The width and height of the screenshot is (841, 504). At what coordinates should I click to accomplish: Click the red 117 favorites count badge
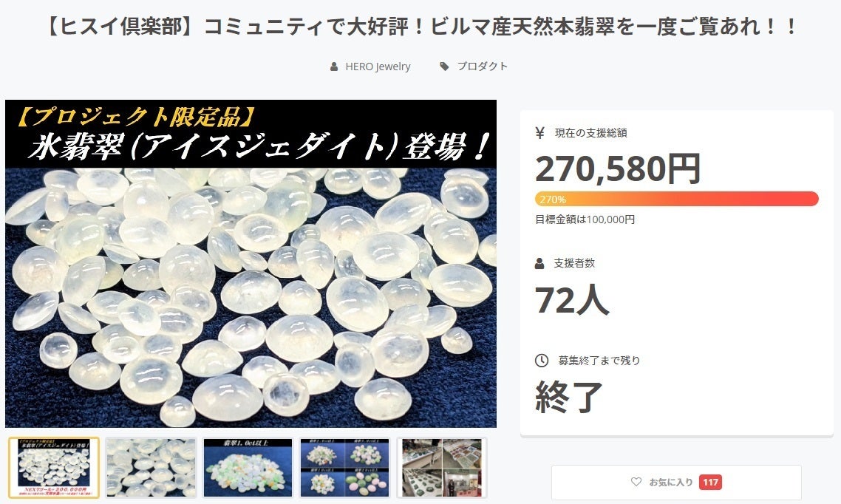click(x=710, y=482)
